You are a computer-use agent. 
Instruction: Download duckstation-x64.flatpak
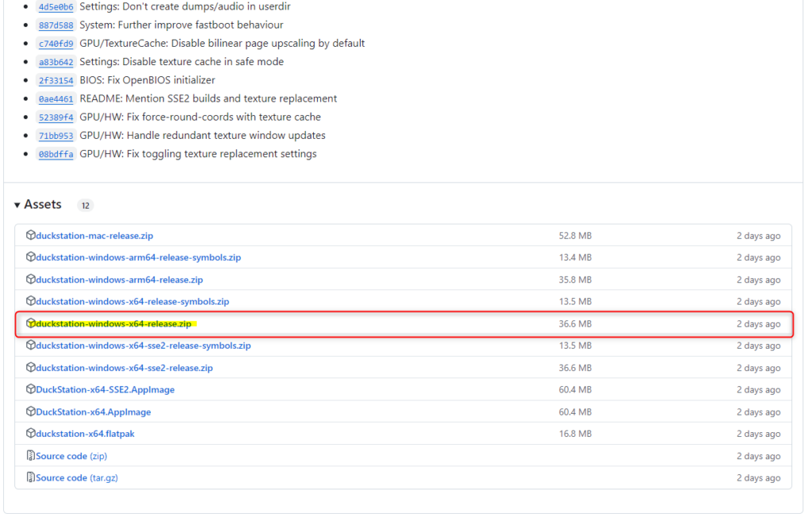pyautogui.click(x=85, y=433)
